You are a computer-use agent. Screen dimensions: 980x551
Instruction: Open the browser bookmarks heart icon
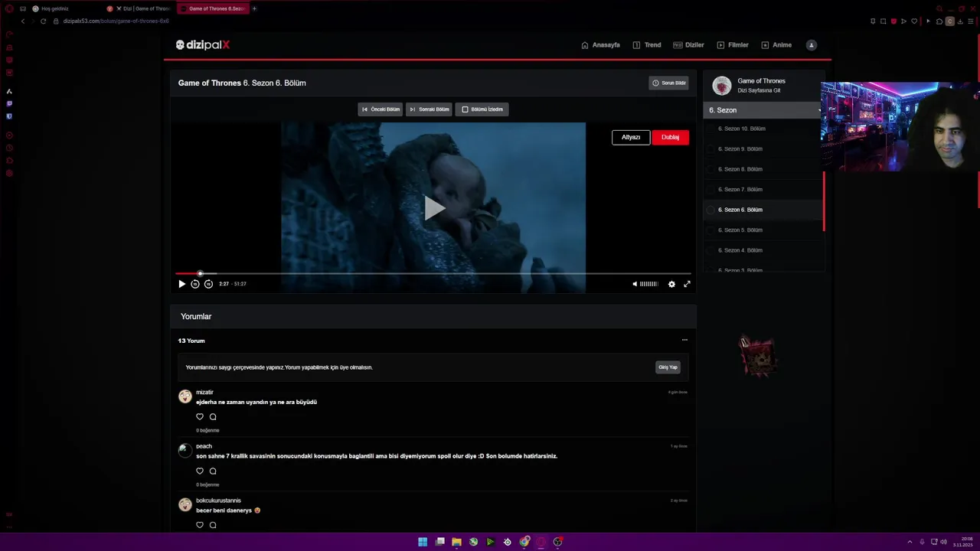pos(913,21)
